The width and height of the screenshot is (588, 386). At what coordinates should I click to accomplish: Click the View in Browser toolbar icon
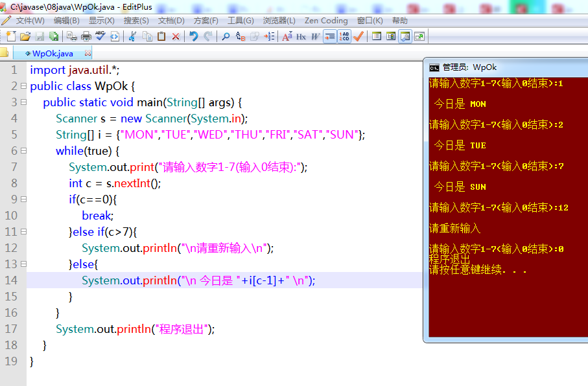pos(115,36)
